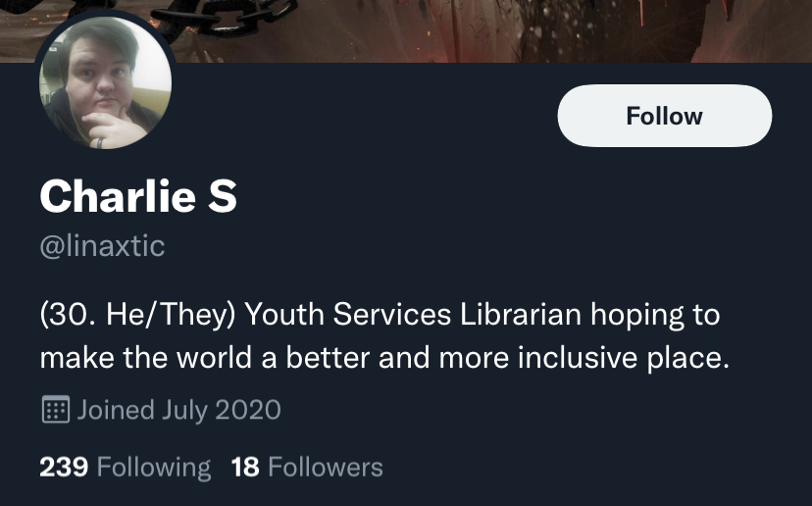Open the 18 Followers list
The width and height of the screenshot is (812, 506).
307,467
